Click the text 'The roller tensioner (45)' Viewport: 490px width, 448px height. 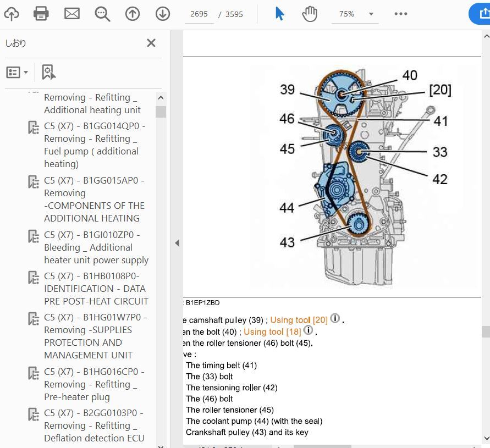(230, 410)
